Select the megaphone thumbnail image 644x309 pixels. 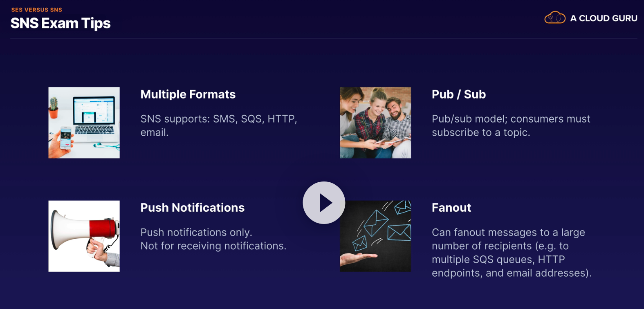[x=84, y=236]
